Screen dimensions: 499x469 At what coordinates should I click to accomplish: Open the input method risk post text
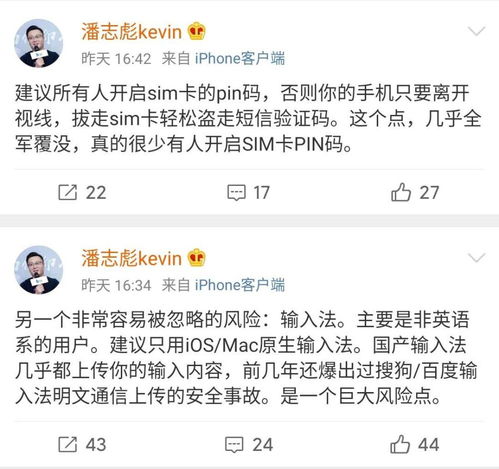[x=247, y=358]
